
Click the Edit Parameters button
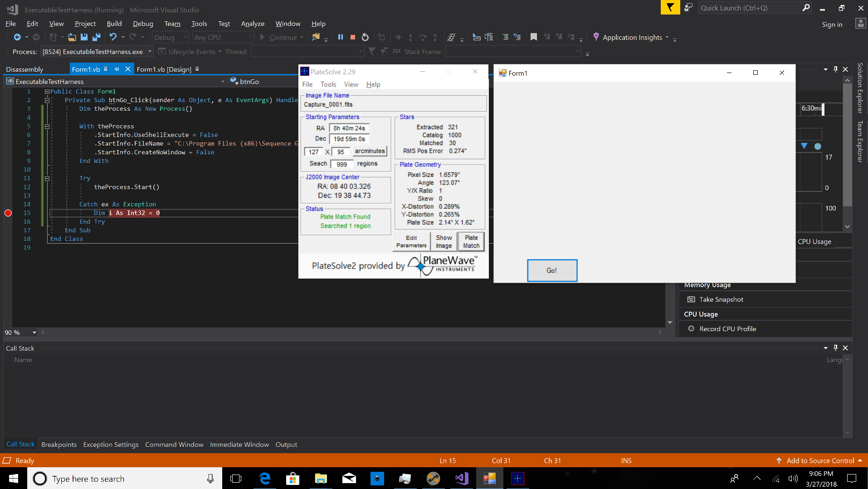pyautogui.click(x=411, y=241)
